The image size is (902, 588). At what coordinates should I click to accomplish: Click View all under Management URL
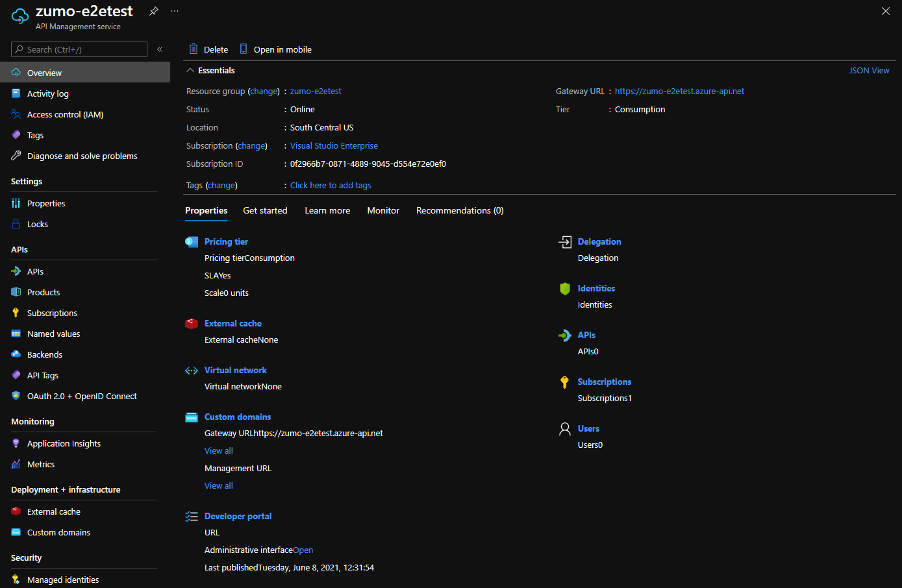(x=219, y=486)
